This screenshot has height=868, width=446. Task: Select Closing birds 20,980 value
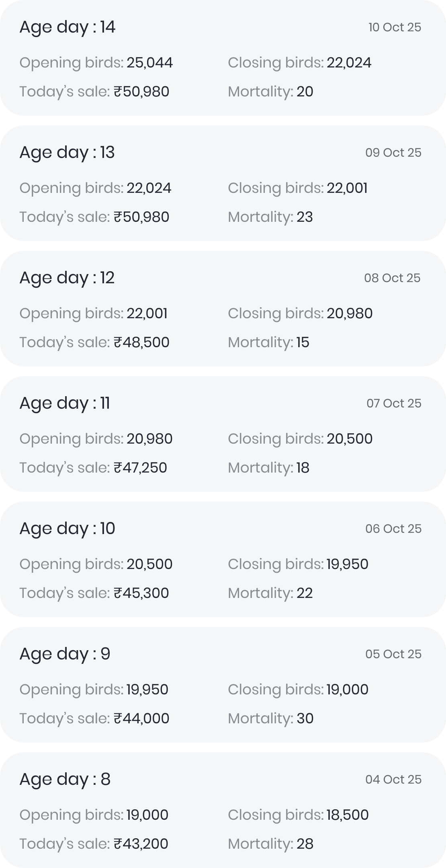click(349, 313)
